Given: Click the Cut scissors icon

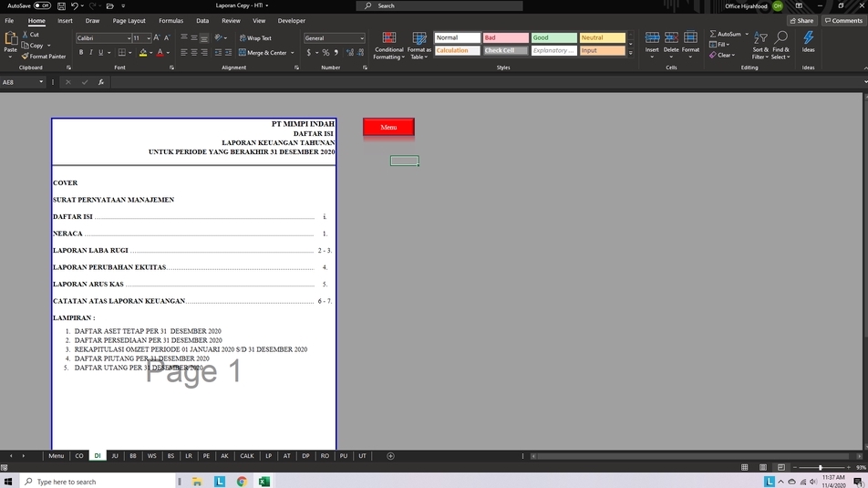Looking at the screenshot, I should click(25, 35).
